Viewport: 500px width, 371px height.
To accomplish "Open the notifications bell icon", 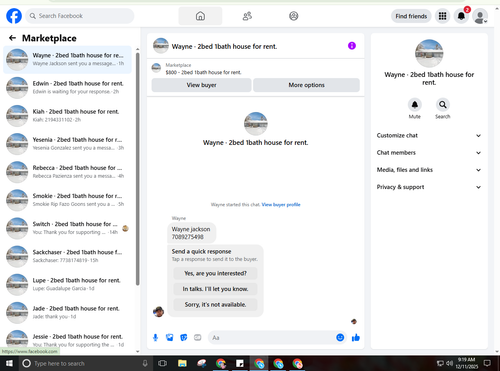I will point(461,16).
